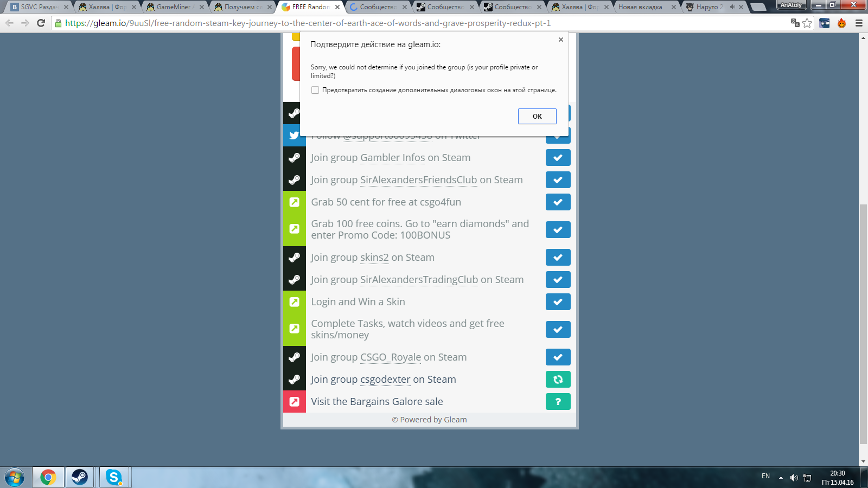Screen dimensions: 868x488
Task: Switch to the Новая вкладка tab
Action: [x=646, y=7]
